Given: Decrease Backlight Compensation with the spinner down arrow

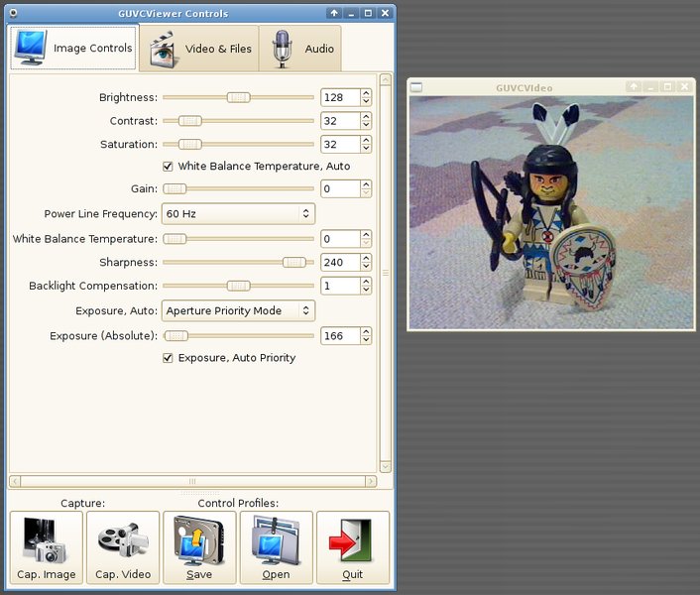Looking at the screenshot, I should point(366,290).
